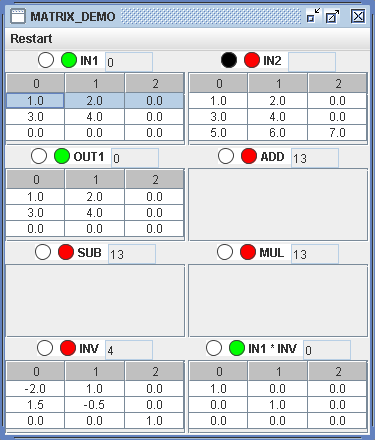375x440 pixels.
Task: Click column header 2 of the INV table
Action: 155,371
